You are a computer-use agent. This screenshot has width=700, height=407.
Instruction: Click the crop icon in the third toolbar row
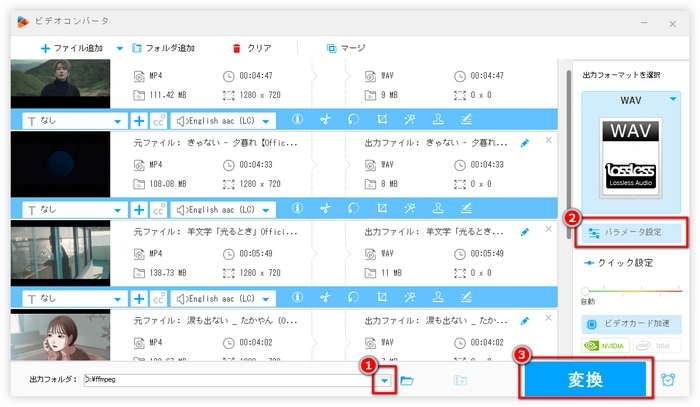[381, 298]
